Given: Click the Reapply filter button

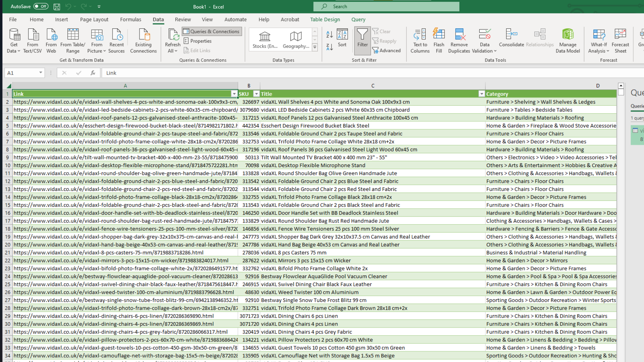Looking at the screenshot, I should [384, 41].
